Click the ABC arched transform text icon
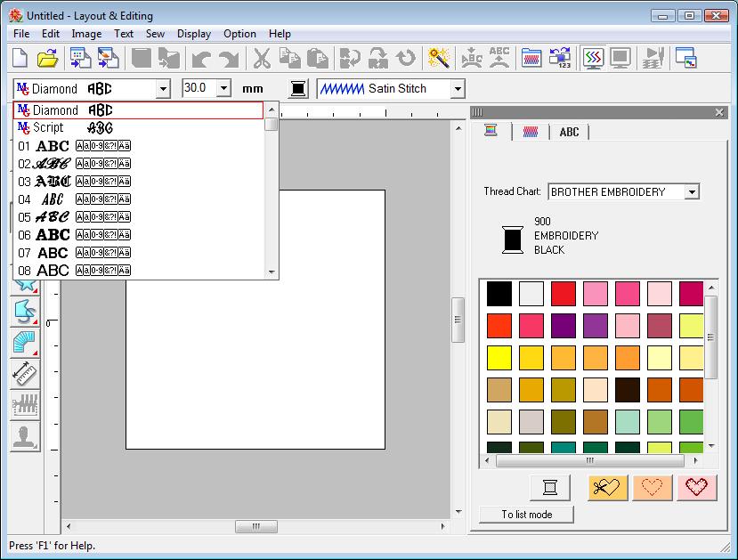738x560 pixels. (x=499, y=58)
